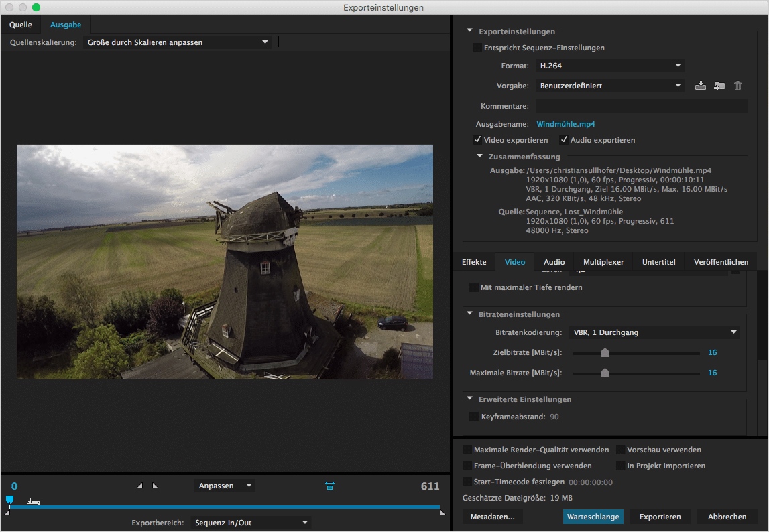Click the Zielbitrate slider handle
This screenshot has width=769, height=532.
(605, 353)
